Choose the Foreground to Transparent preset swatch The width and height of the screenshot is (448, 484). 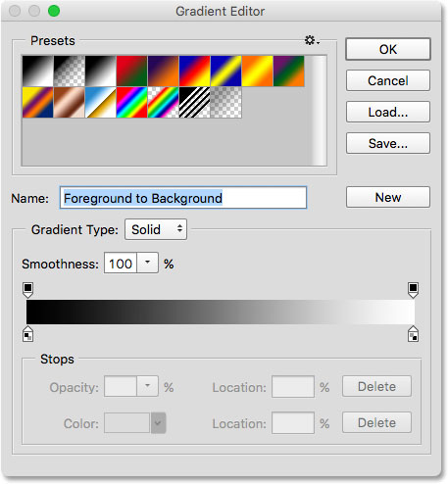[70, 71]
